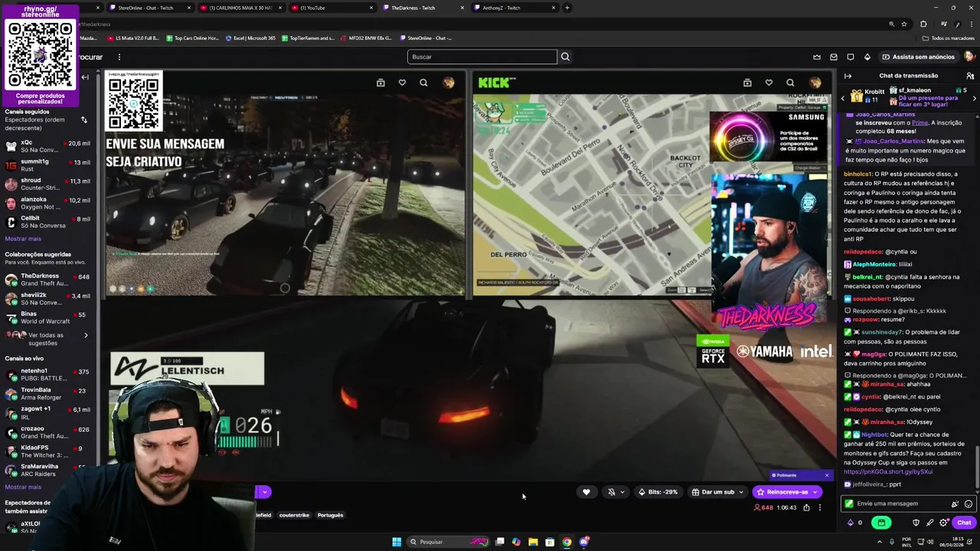Click Assista sem anúncios button
This screenshot has height=551, width=980.
pos(918,57)
